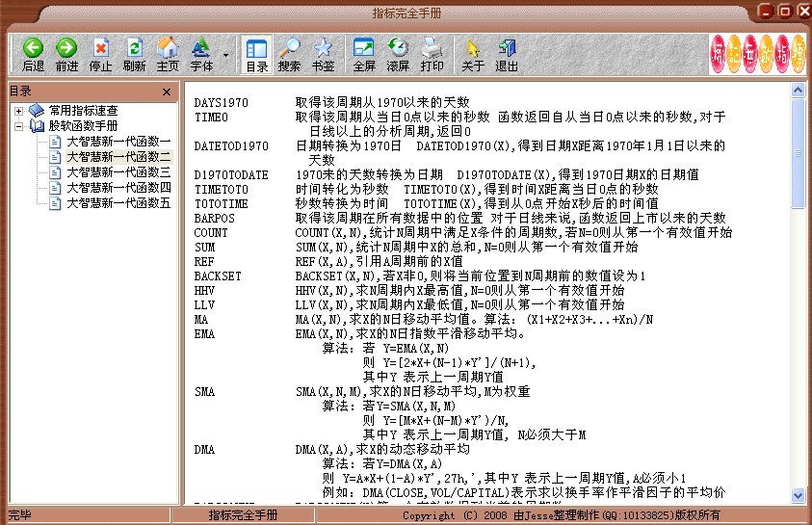Screen dimensions: 812x525
Task: Switch to 全屏 (Fullscreen) mode
Action: click(364, 54)
